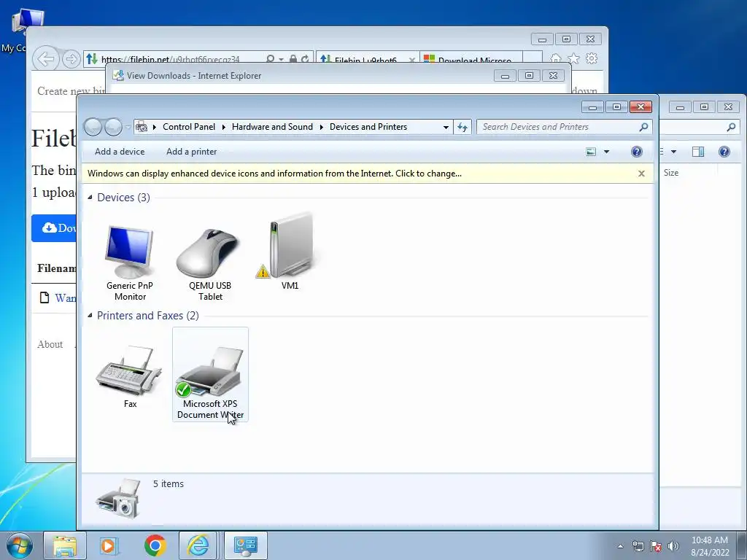Go back in Devices and Printers

pyautogui.click(x=93, y=127)
